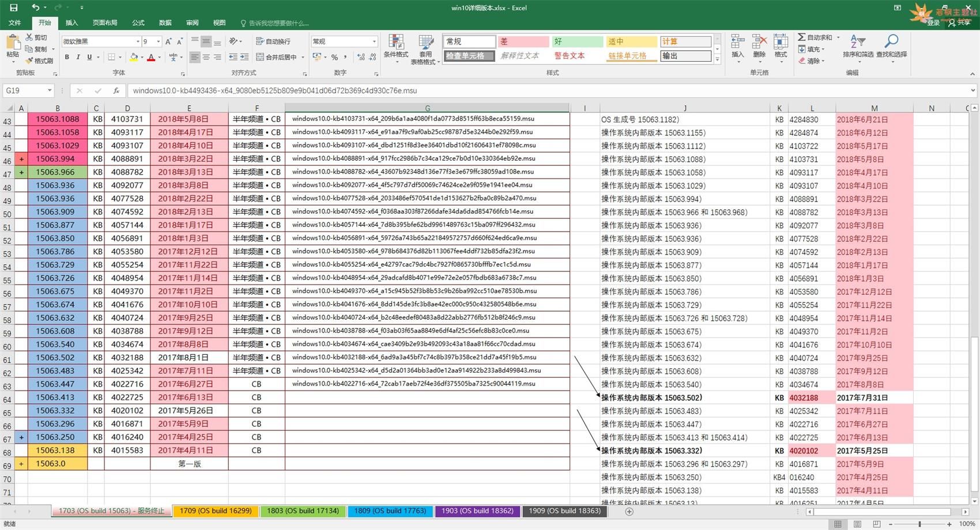Viewport: 980px width, 530px height.
Task: Toggle center horizontal alignment button
Action: coord(206,57)
